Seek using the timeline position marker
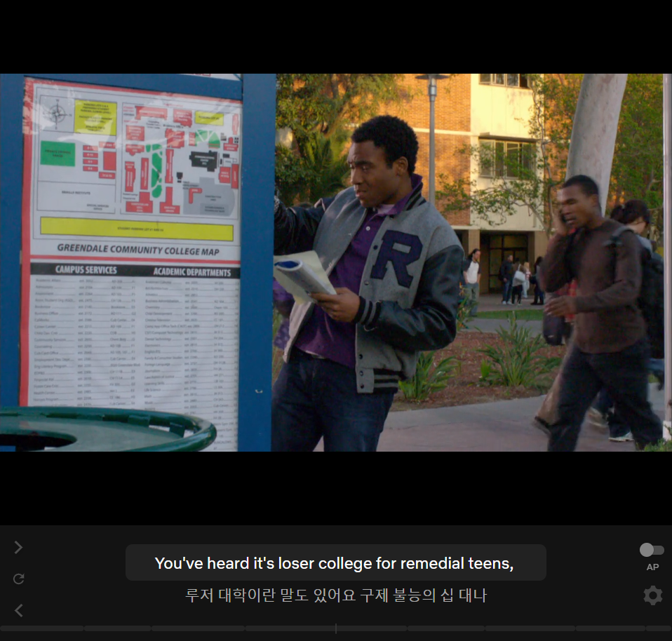672x641 pixels. pyautogui.click(x=336, y=628)
